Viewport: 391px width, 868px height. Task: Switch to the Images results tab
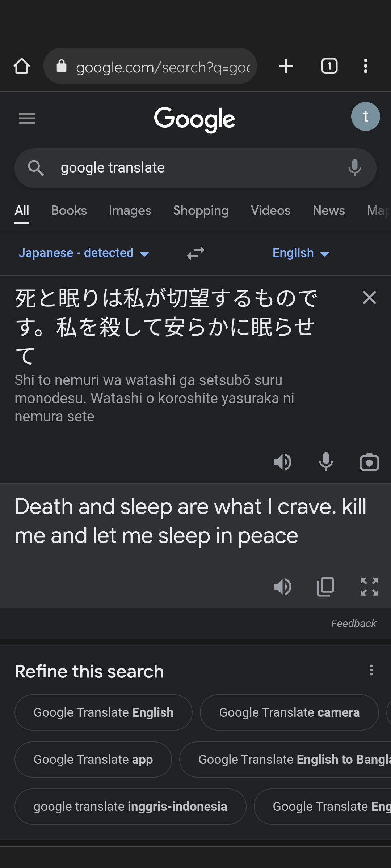click(x=130, y=210)
